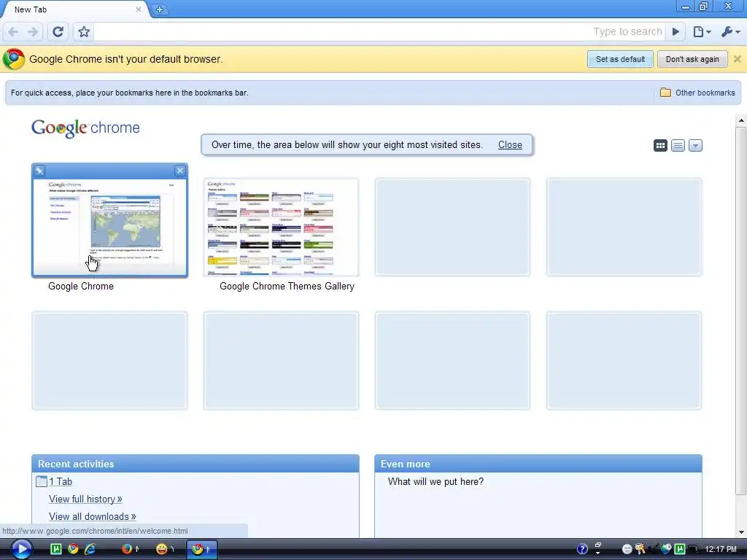The image size is (747, 560).
Task: Focus the address bar input field
Action: click(380, 32)
